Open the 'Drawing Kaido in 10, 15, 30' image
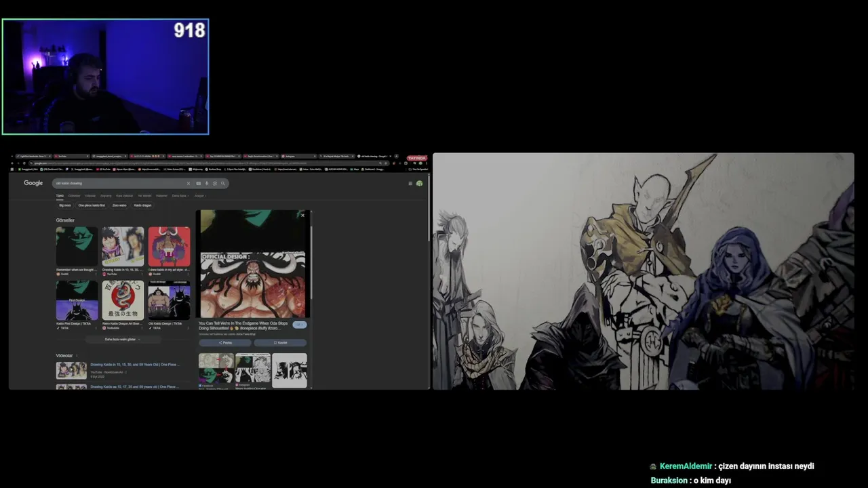The width and height of the screenshot is (868, 488). [x=123, y=247]
